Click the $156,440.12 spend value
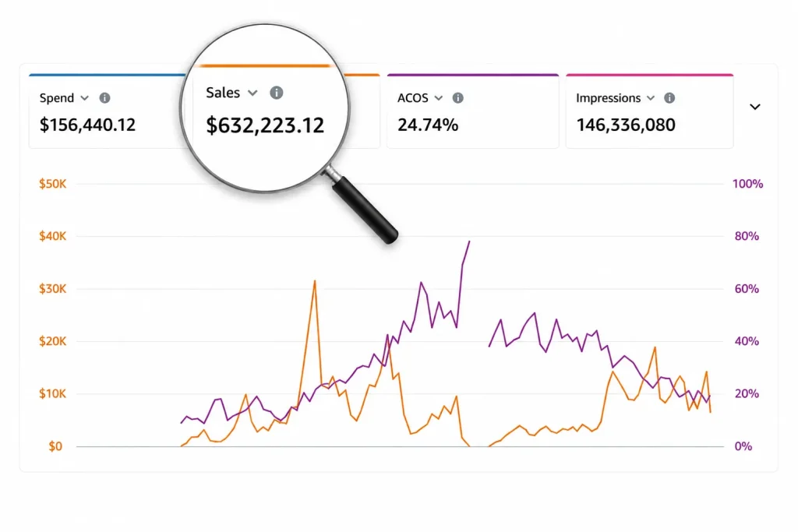The height and width of the screenshot is (532, 798). (87, 125)
